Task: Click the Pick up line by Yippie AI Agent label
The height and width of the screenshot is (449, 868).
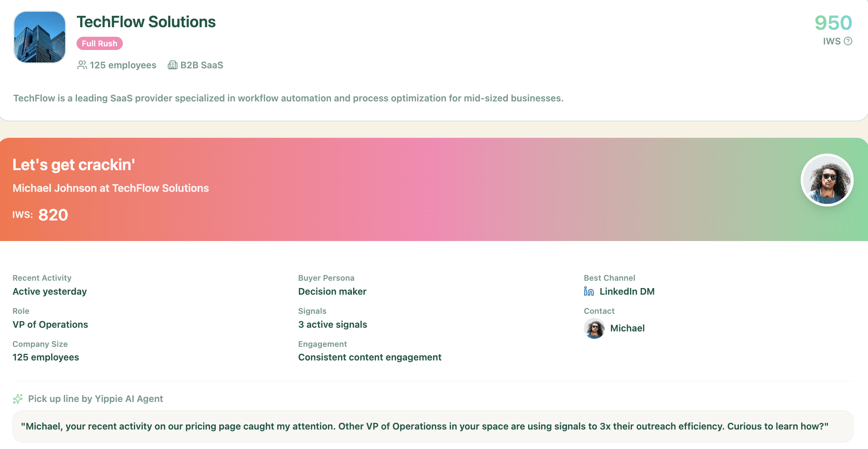Action: tap(96, 399)
